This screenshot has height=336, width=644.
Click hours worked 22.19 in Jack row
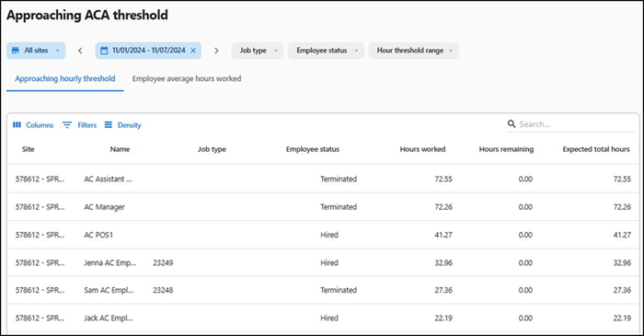click(x=443, y=318)
